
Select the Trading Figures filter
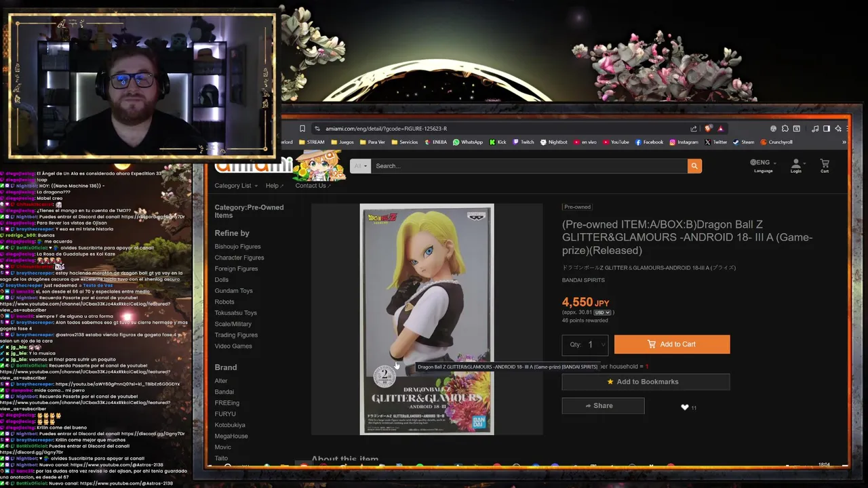coord(236,335)
